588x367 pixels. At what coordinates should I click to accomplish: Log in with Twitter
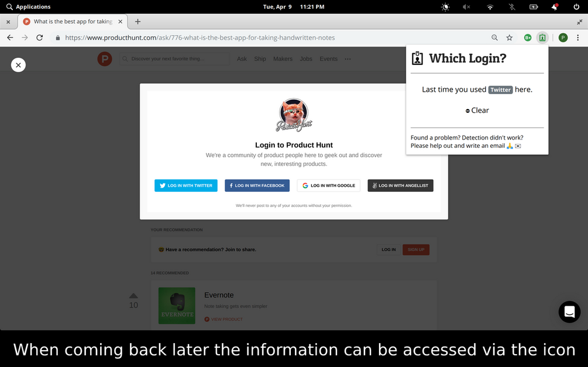coord(186,185)
